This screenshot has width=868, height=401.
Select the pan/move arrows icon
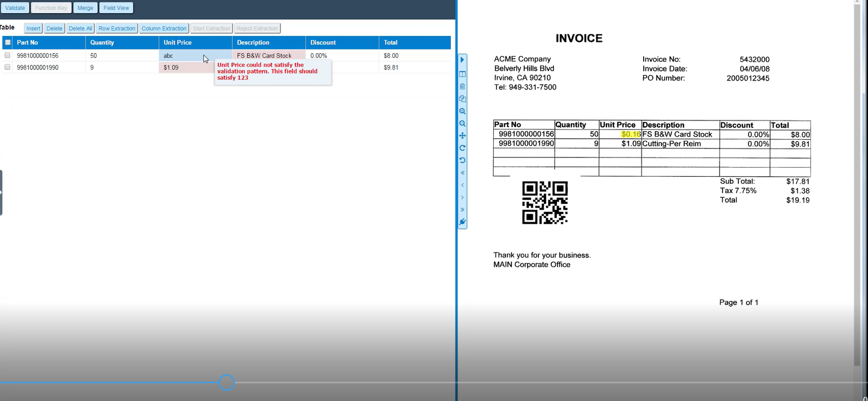[462, 136]
